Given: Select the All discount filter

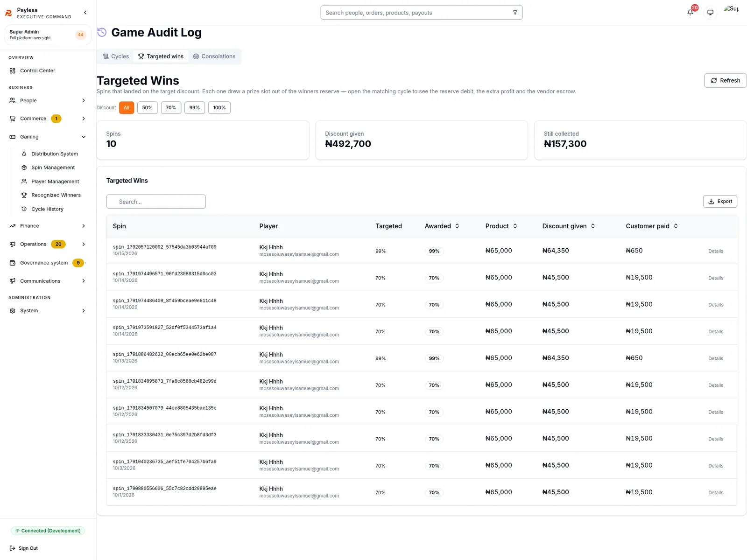Looking at the screenshot, I should tap(127, 108).
